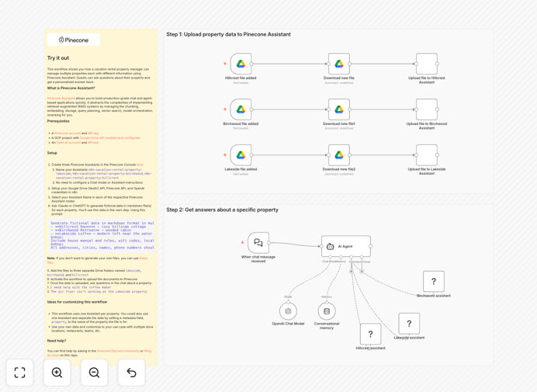
Task: Click 'Ideas for customizing this workflow' heading
Action: (77, 302)
